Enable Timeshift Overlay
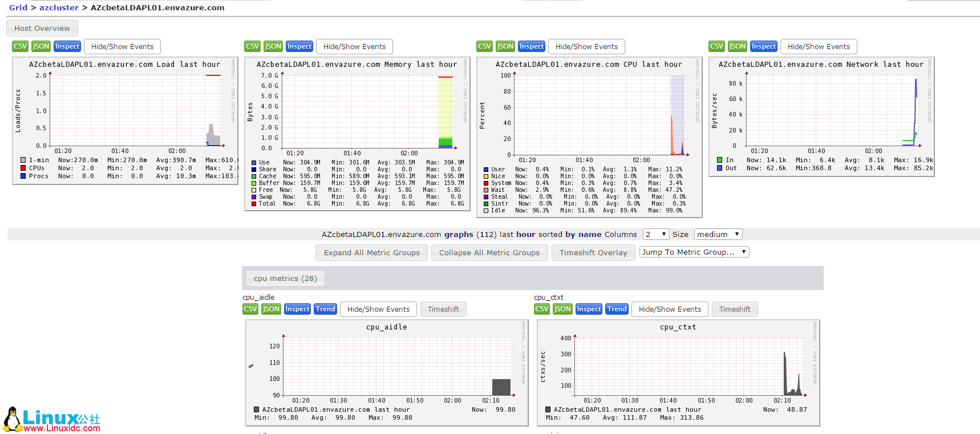Screen dimensions: 980x434 593,252
